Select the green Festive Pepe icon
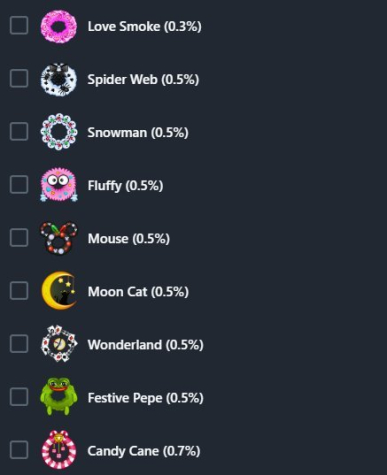 coord(59,396)
